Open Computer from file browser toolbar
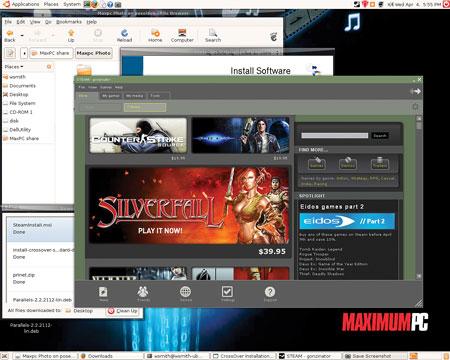Screen dimensions: 450x360 point(182,35)
